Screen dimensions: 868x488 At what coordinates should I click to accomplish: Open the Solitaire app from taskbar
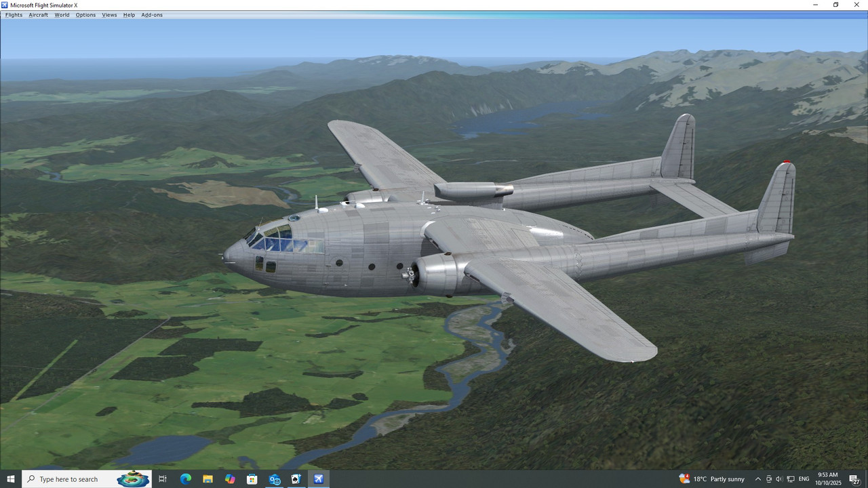coord(296,479)
